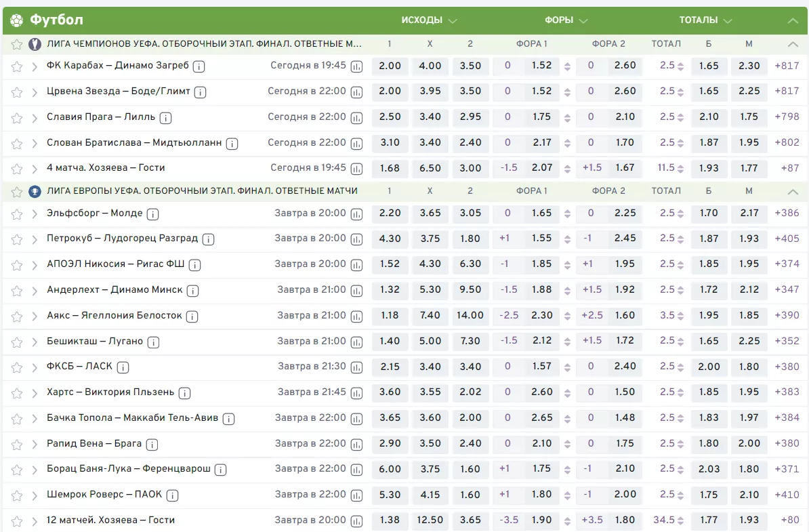
Task: Click the Champions League trophy icon in header
Action: pyautogui.click(x=35, y=44)
